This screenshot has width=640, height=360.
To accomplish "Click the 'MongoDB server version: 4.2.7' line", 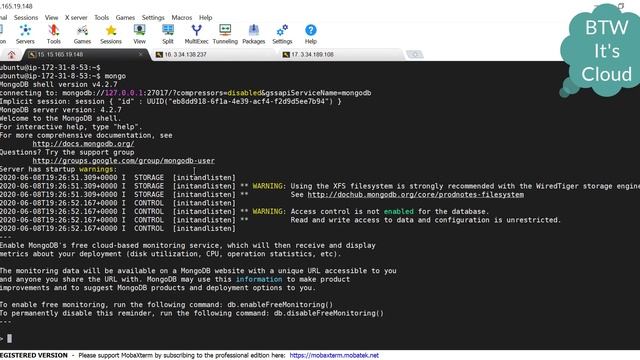I will click(x=60, y=110).
